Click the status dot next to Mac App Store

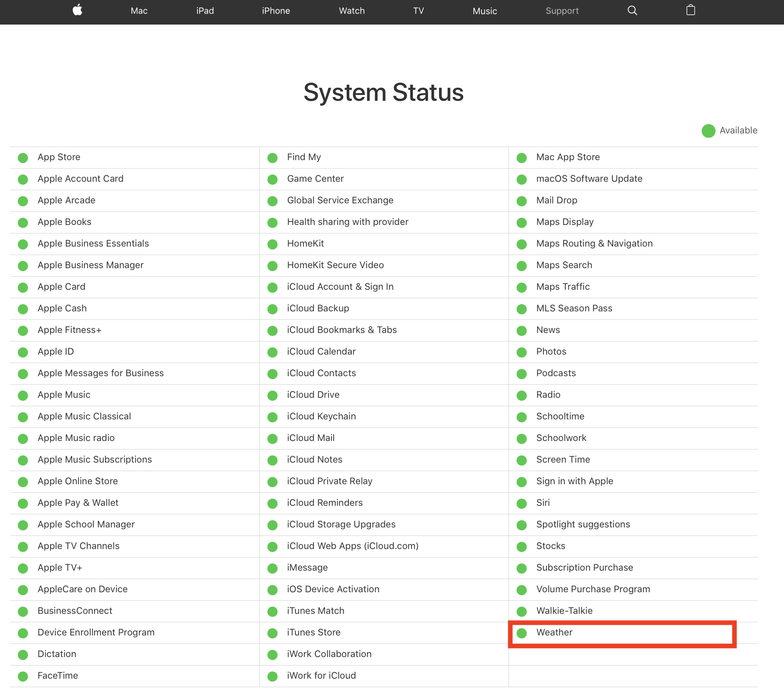pos(522,158)
